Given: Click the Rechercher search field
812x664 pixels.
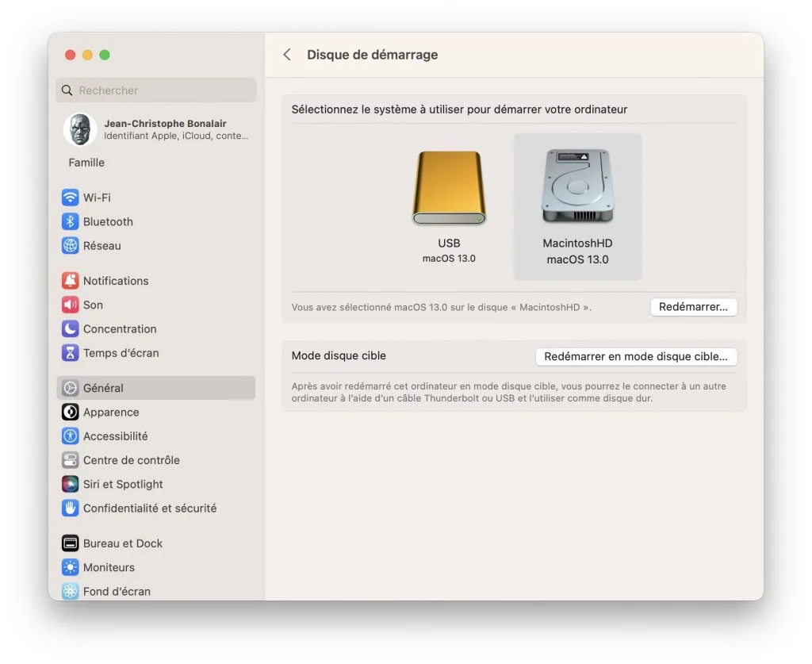Looking at the screenshot, I should tap(155, 90).
